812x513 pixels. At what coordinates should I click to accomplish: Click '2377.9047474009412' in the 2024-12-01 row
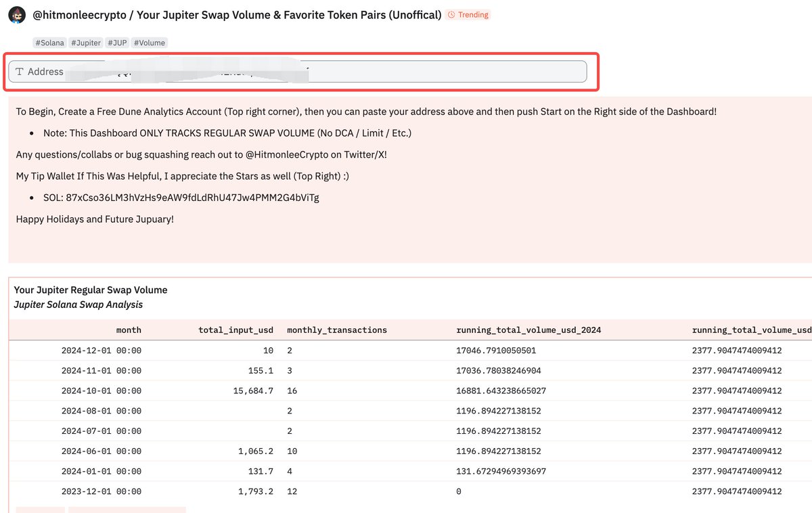(737, 351)
